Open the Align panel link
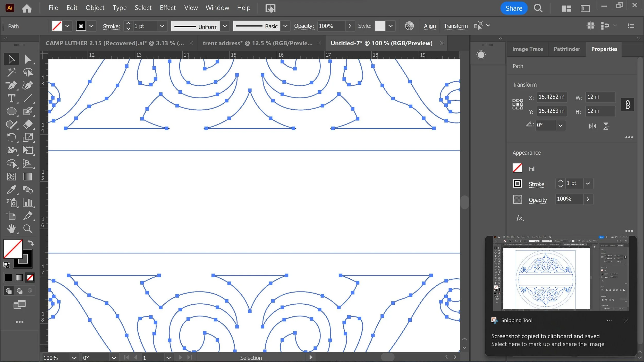The image size is (644, 362). 430,26
